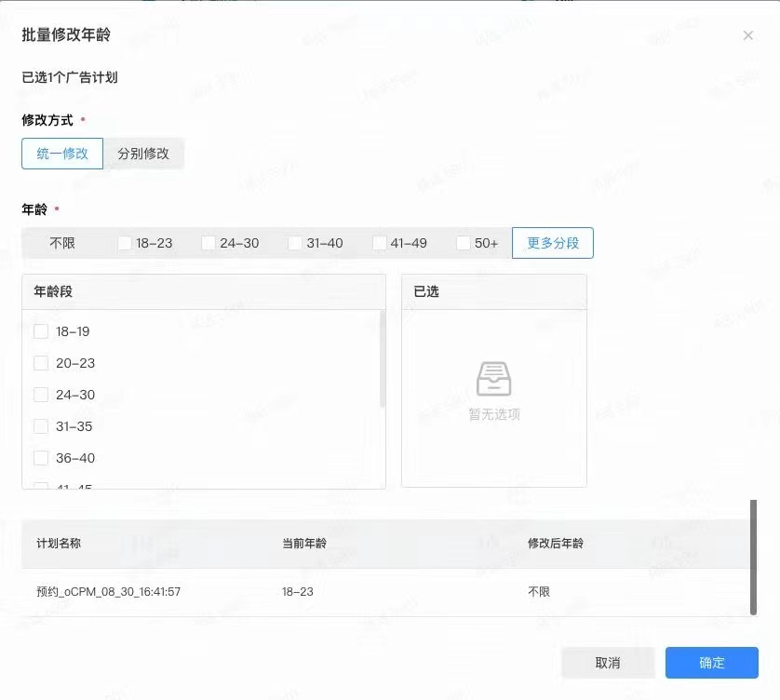Select 统一修改 modification mode
The image size is (780, 700).
click(x=62, y=154)
